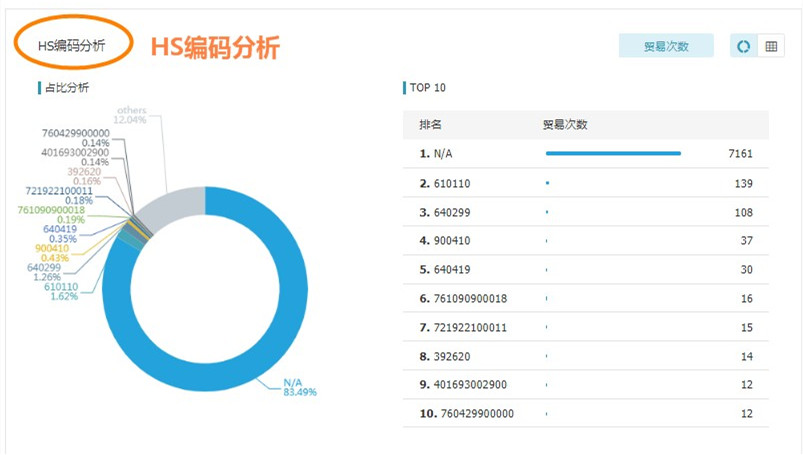The height and width of the screenshot is (455, 803).
Task: Click the 排名 column header
Action: 430,125
